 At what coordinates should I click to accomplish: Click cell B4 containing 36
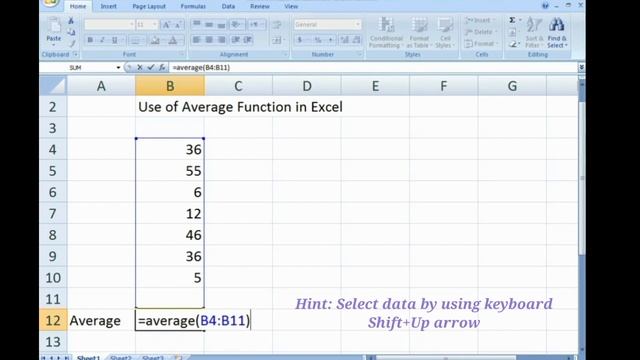[x=170, y=149]
